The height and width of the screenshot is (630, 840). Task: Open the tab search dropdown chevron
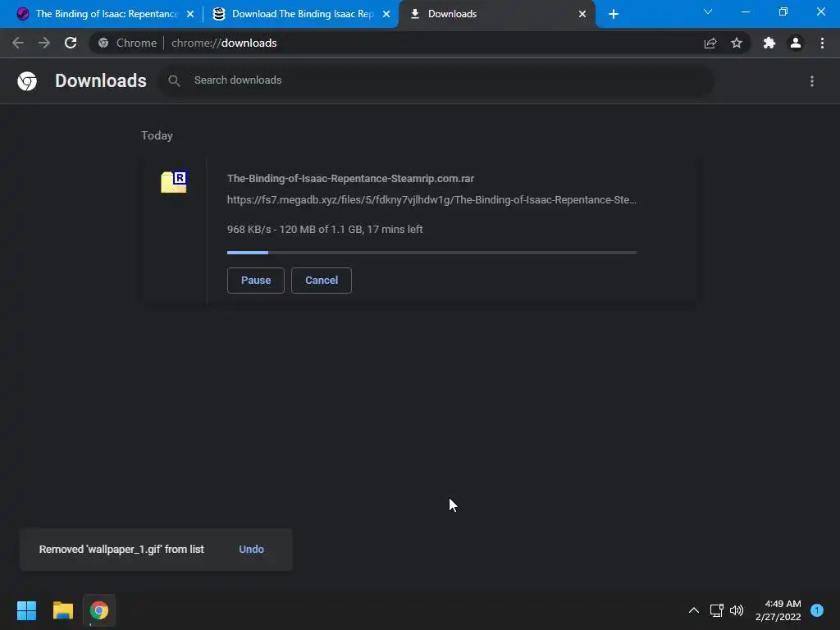708,11
